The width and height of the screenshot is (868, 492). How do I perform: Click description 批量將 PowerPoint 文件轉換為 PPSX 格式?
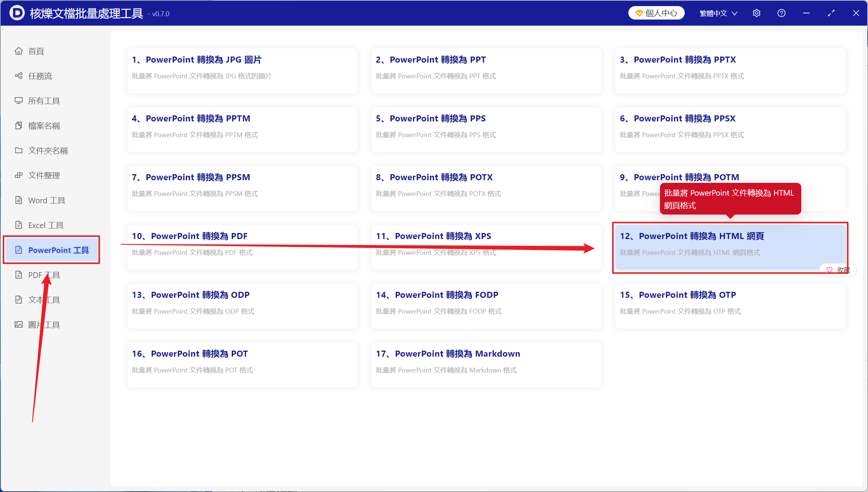pyautogui.click(x=682, y=135)
